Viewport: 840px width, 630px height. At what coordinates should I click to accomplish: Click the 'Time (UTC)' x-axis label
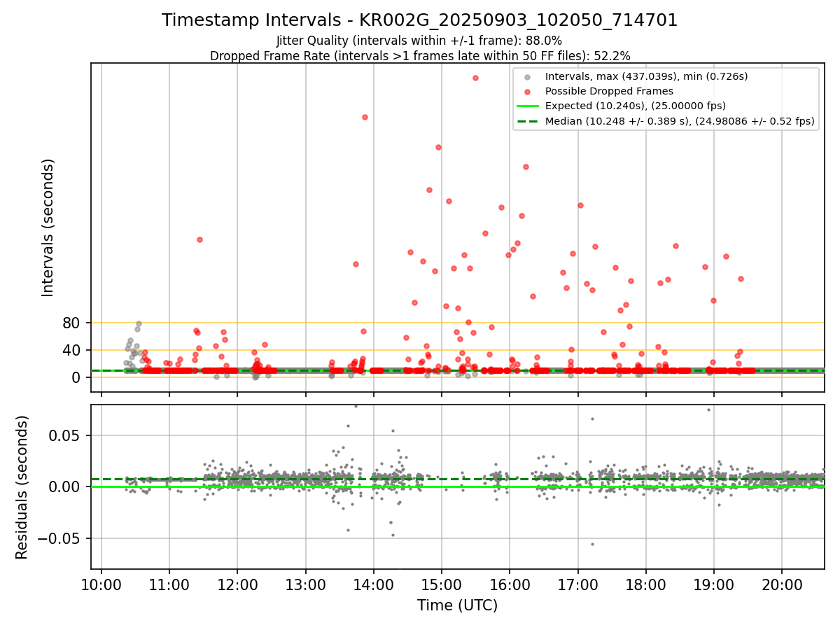tap(457, 605)
